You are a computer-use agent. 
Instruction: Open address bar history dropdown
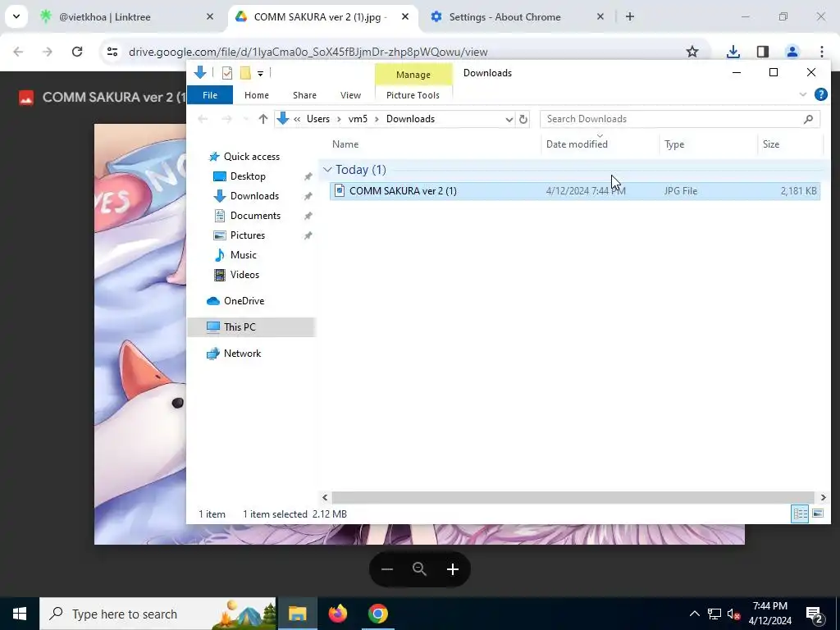point(509,120)
